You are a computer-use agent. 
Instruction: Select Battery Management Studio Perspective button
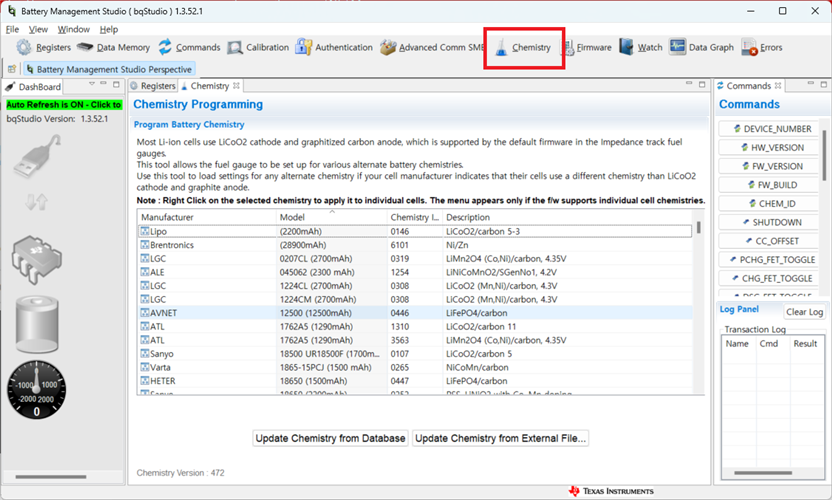(x=109, y=69)
